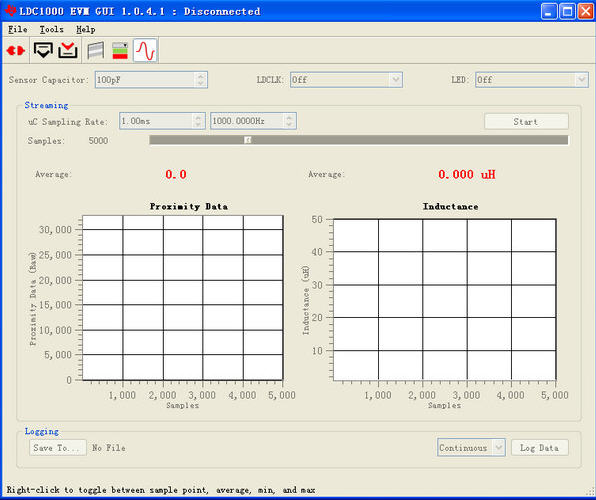Click the Log Data button
596x500 pixels.
[540, 448]
